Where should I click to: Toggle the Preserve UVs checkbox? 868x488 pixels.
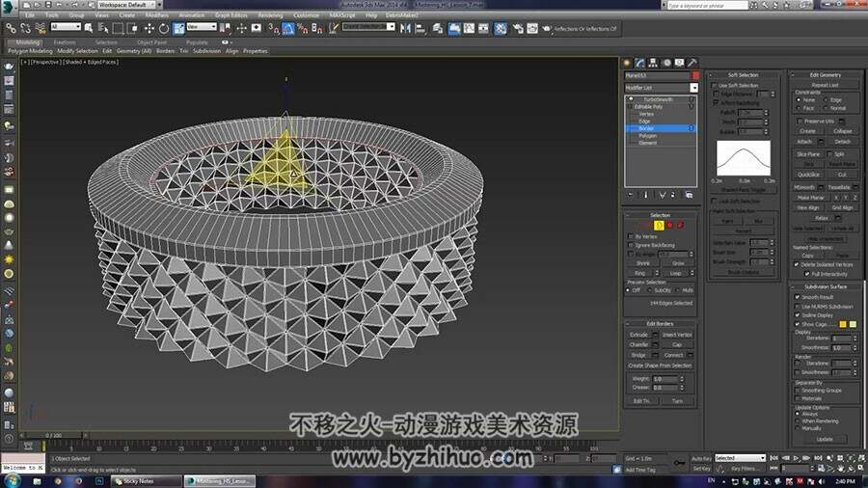click(800, 122)
